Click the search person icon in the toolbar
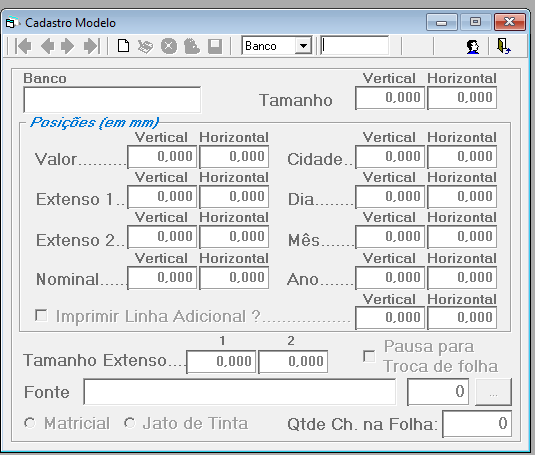 point(473,46)
